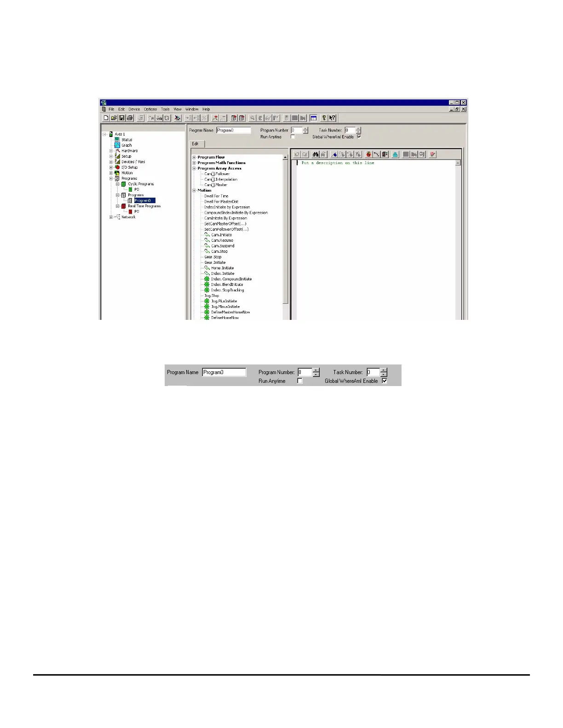Click the Program Name field in main window
563x728 pixels.
(234, 131)
